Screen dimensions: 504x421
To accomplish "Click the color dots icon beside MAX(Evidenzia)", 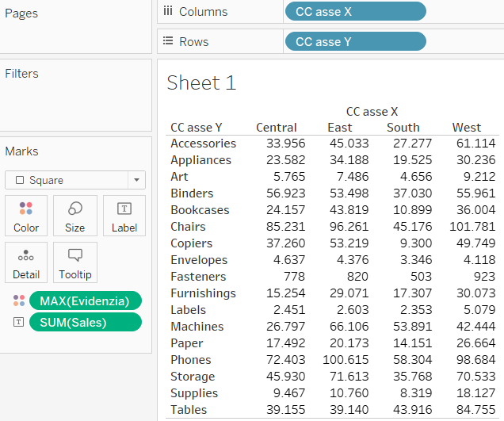I will (x=18, y=300).
